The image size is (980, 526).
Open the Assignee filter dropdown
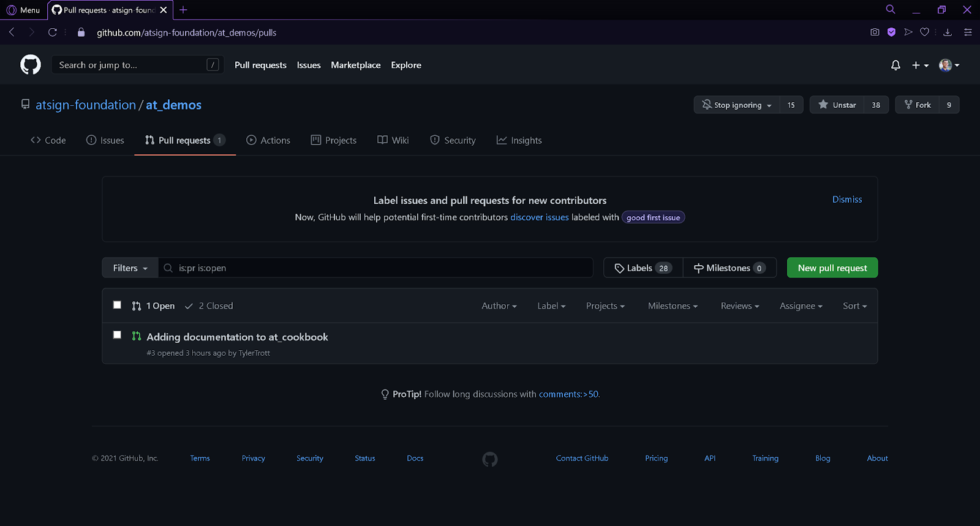[801, 306]
